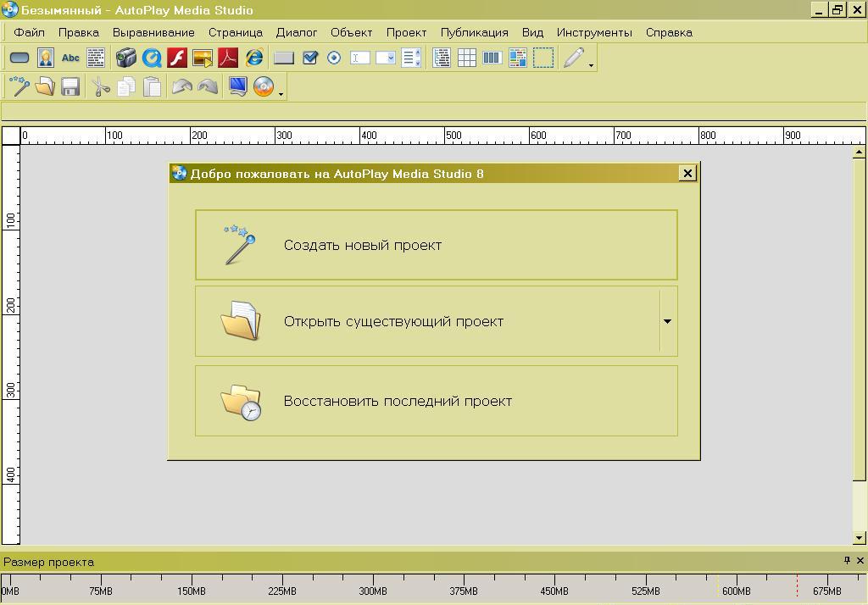The image size is (868, 605).
Task: Insert an Image object from toolbar
Action: point(46,58)
